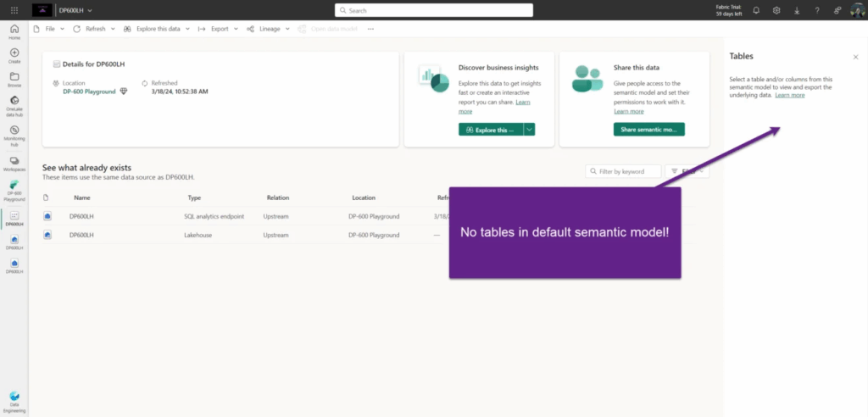Open OneLake data hub
This screenshot has width=868, height=417.
[14, 106]
